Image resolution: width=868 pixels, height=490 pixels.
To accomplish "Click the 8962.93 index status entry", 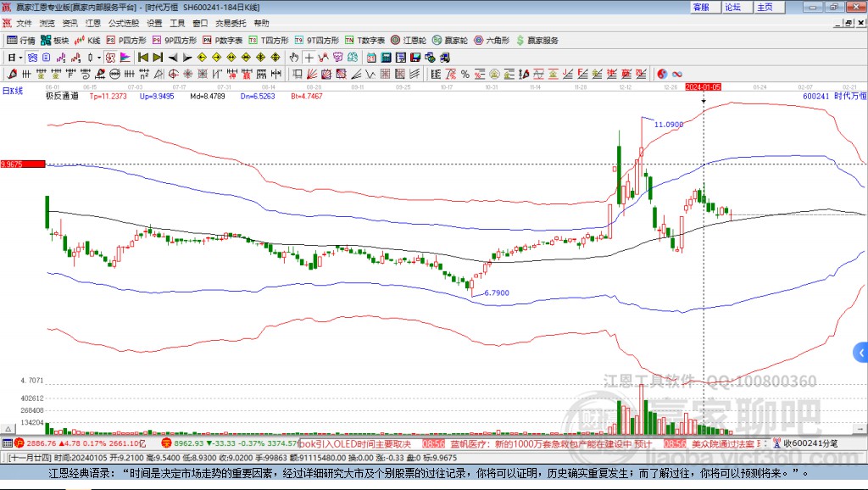I will (x=231, y=443).
